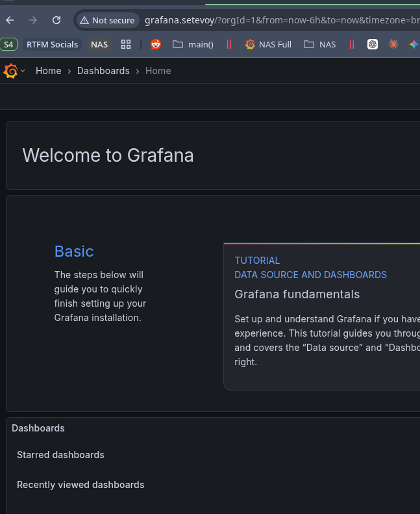Open the ChatGPT bookmark icon
Viewport: 420px width, 514px height.
point(373,44)
